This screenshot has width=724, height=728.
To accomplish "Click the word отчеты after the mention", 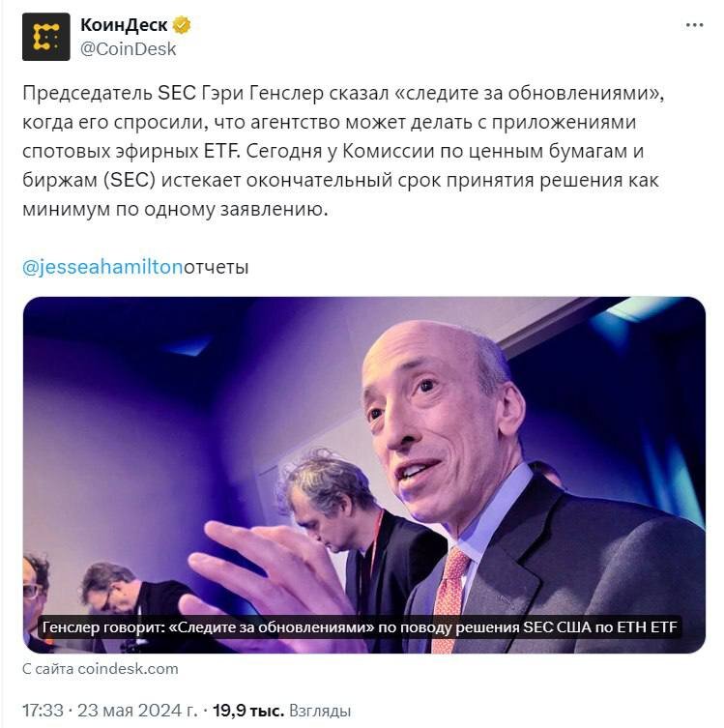I will point(217,268).
